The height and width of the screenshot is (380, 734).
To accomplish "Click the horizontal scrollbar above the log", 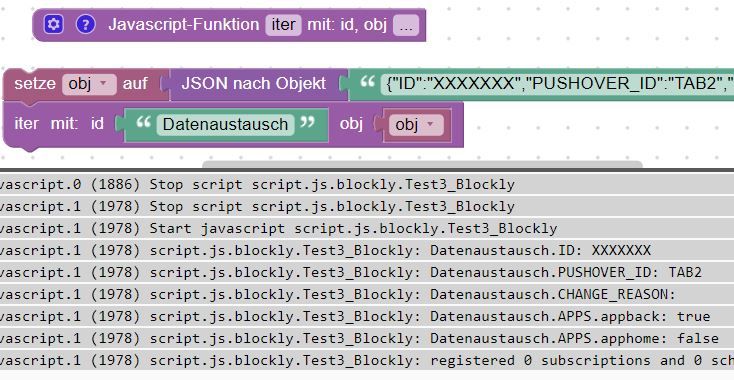I will [422, 164].
